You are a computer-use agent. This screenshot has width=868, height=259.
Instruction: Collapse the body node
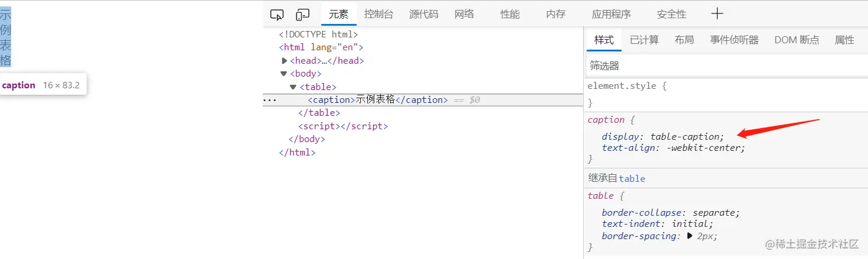point(284,74)
